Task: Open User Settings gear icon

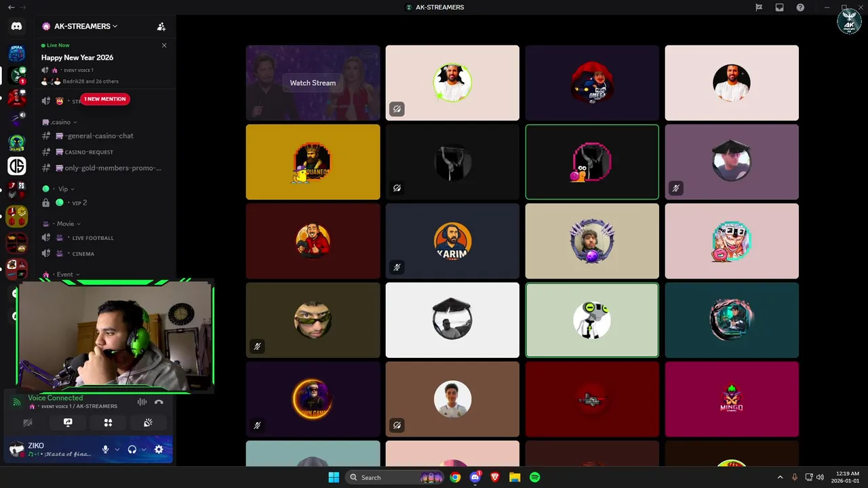Action: 159,449
